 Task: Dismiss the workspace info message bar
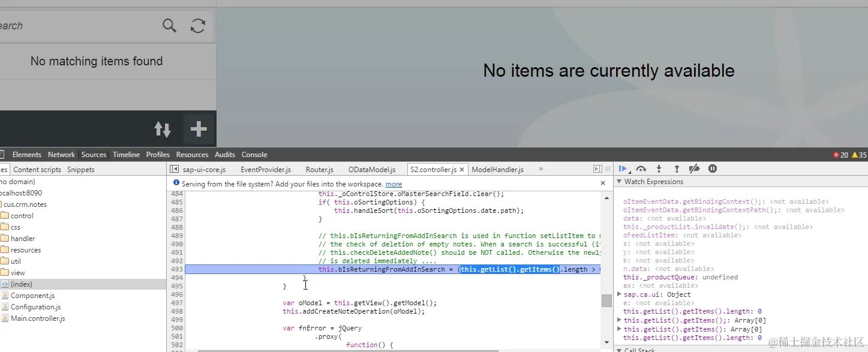coord(603,183)
